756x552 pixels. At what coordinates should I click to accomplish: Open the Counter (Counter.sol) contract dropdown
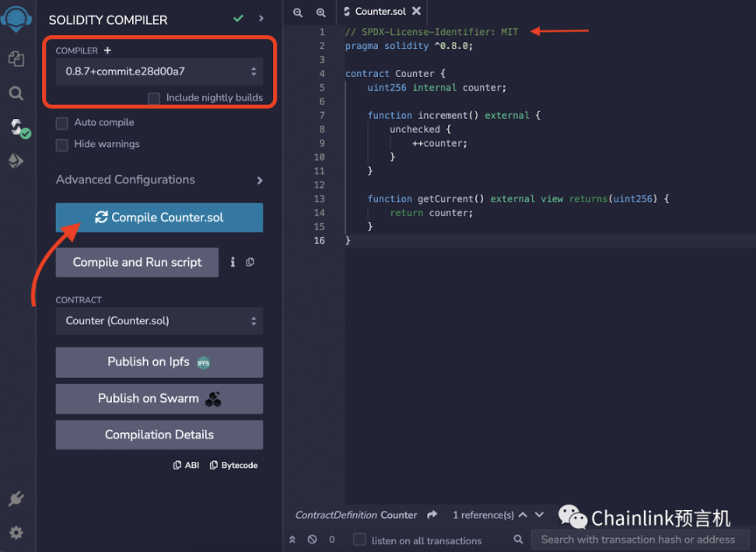click(x=159, y=321)
